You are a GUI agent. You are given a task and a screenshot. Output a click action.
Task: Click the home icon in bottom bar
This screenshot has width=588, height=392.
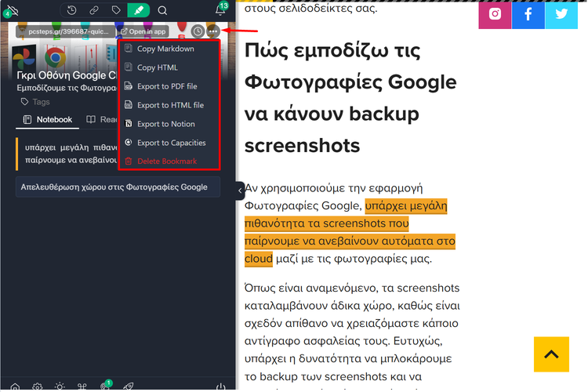pyautogui.click(x=15, y=387)
